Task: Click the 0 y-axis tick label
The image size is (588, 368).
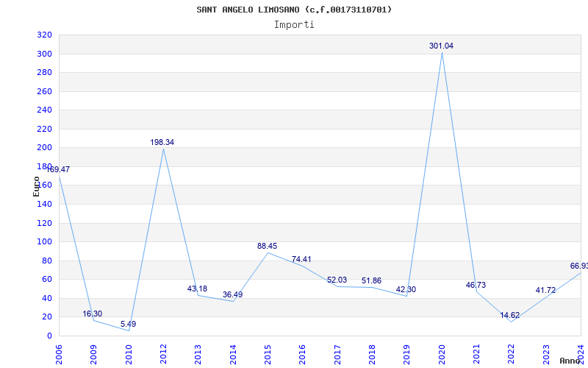Action: point(49,336)
